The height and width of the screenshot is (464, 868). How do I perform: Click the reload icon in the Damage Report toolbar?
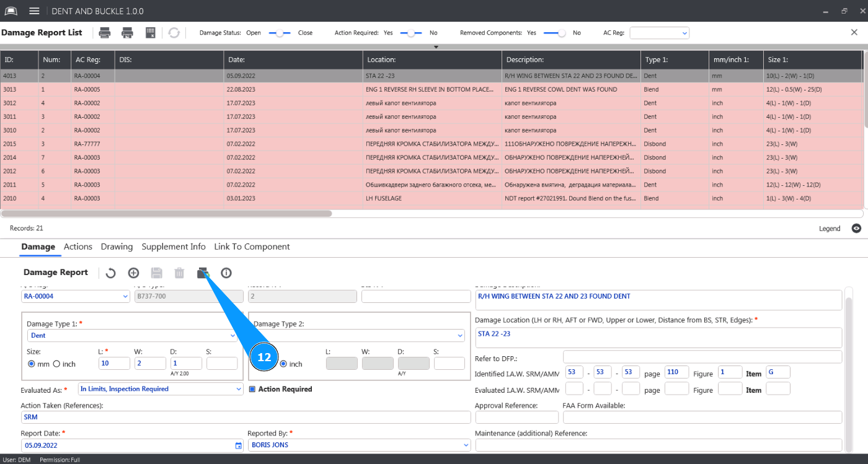tap(110, 273)
